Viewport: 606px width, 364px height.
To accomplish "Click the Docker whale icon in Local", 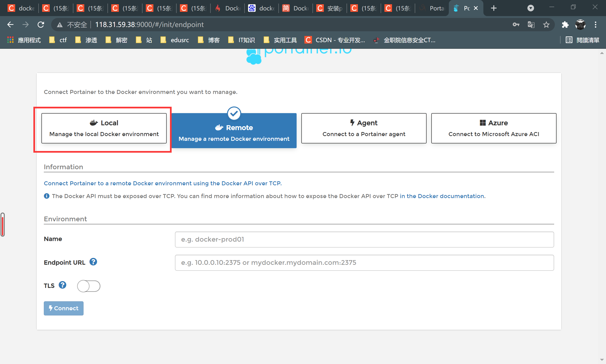I will tap(94, 123).
